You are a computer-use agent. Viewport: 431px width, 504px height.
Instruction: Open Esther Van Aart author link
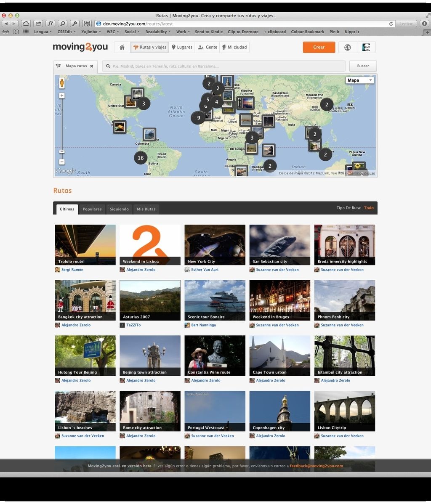click(205, 270)
